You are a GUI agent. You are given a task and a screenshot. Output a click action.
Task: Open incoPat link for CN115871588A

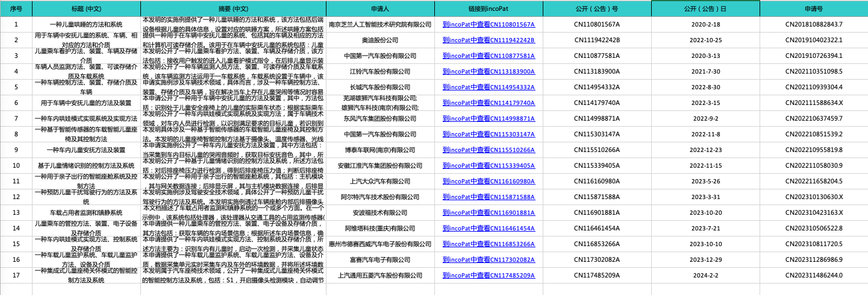point(489,197)
